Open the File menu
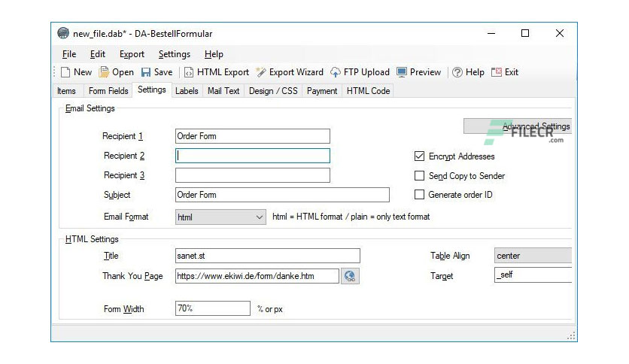This screenshot has width=629, height=364. pos(69,54)
